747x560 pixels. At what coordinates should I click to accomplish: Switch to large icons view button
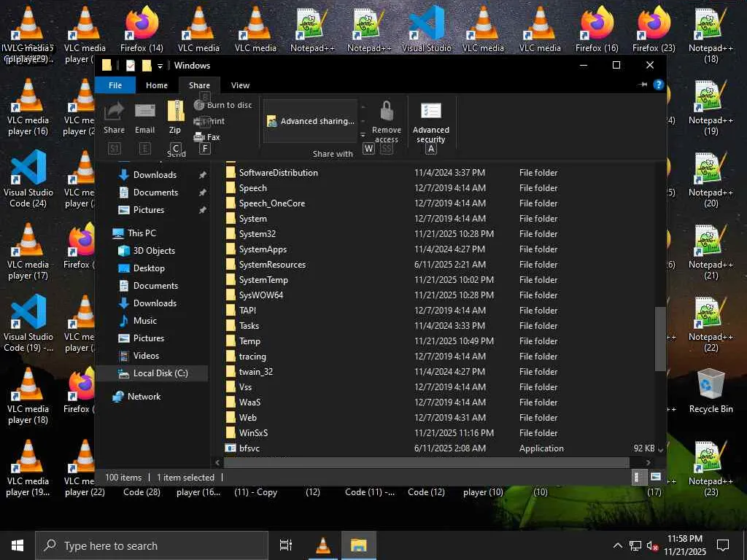point(656,477)
